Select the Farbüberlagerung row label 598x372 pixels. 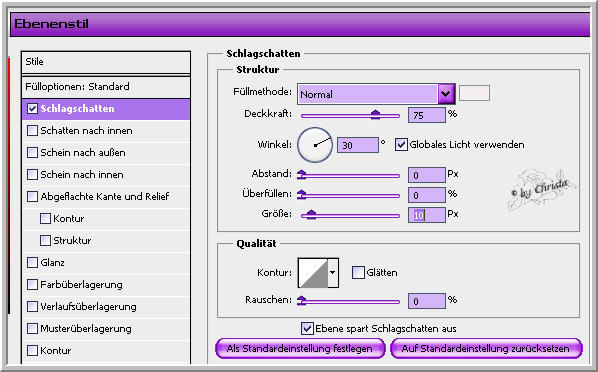point(81,285)
